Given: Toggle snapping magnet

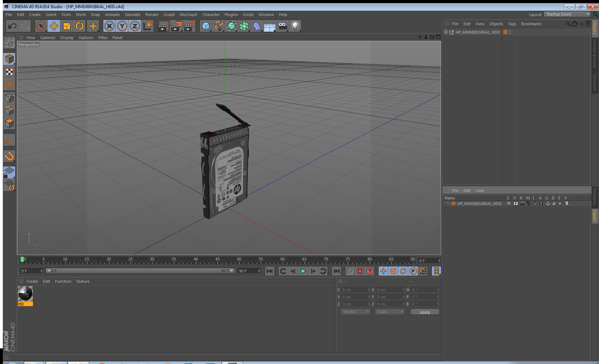Looking at the screenshot, I should tap(9, 156).
